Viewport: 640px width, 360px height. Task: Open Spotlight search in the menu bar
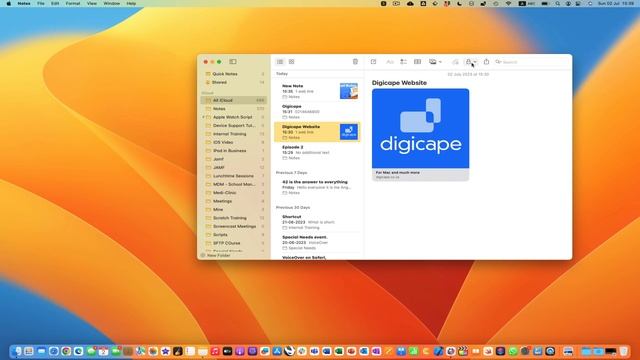pyautogui.click(x=558, y=3)
